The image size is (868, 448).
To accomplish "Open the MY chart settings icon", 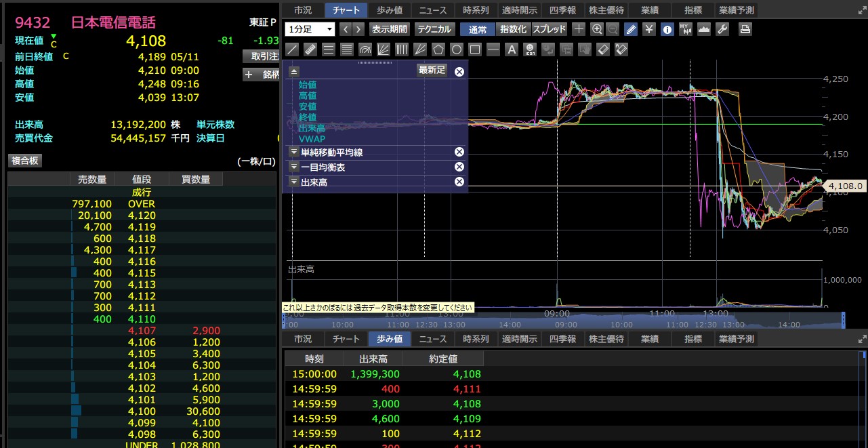I will [686, 29].
